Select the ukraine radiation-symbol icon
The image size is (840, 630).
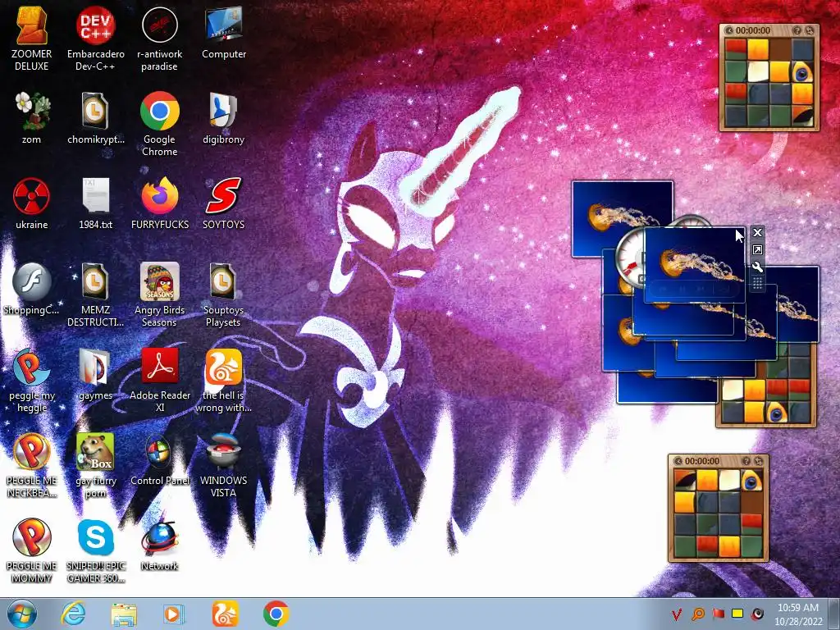(32, 203)
